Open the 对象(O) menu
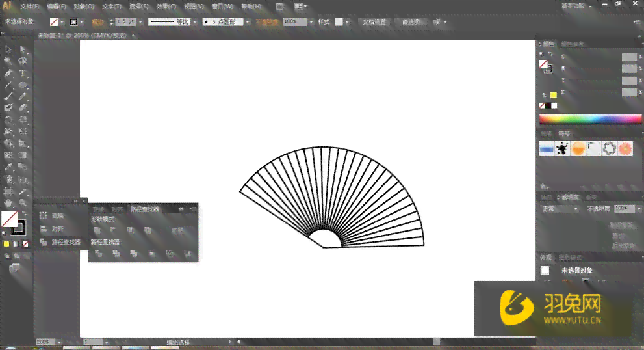 tap(84, 7)
